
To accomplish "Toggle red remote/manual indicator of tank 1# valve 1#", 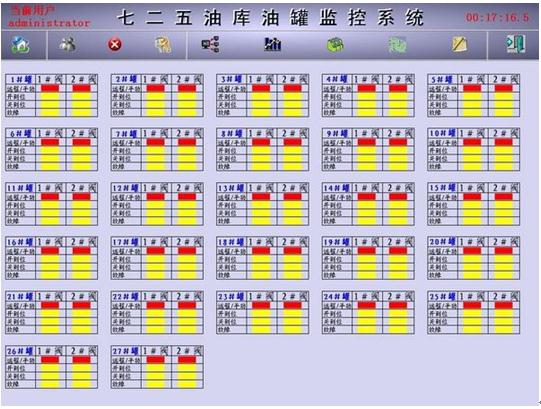I will click(50, 88).
